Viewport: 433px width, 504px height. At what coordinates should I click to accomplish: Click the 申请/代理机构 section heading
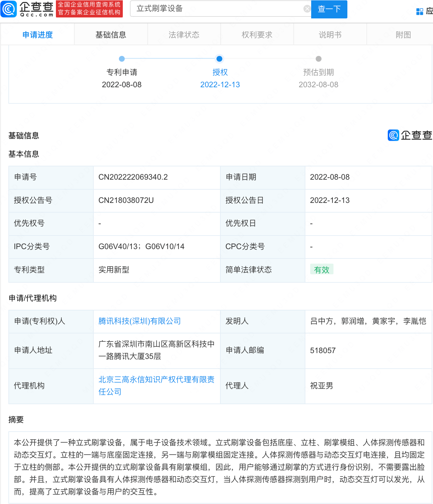pos(33,298)
